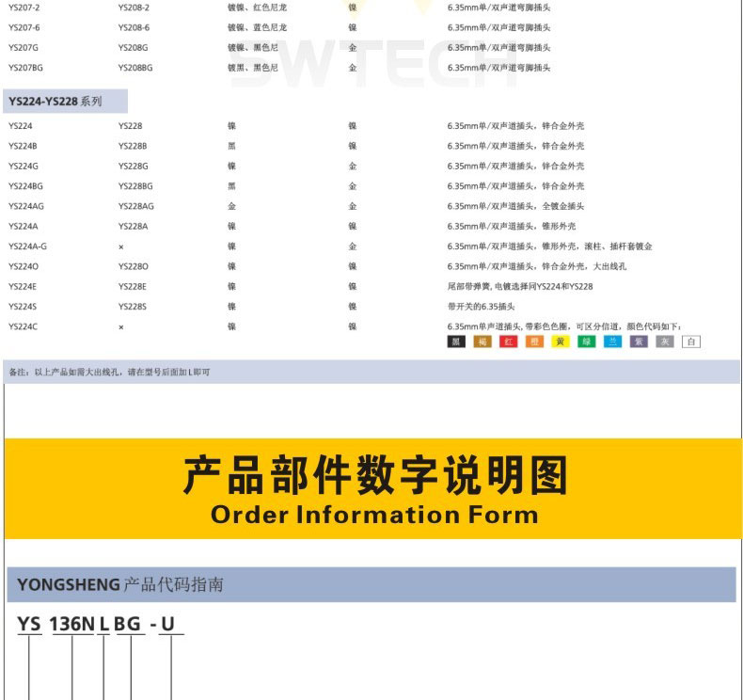The height and width of the screenshot is (700, 743).
Task: Choose the purple 紫 color swatch
Action: [x=639, y=342]
